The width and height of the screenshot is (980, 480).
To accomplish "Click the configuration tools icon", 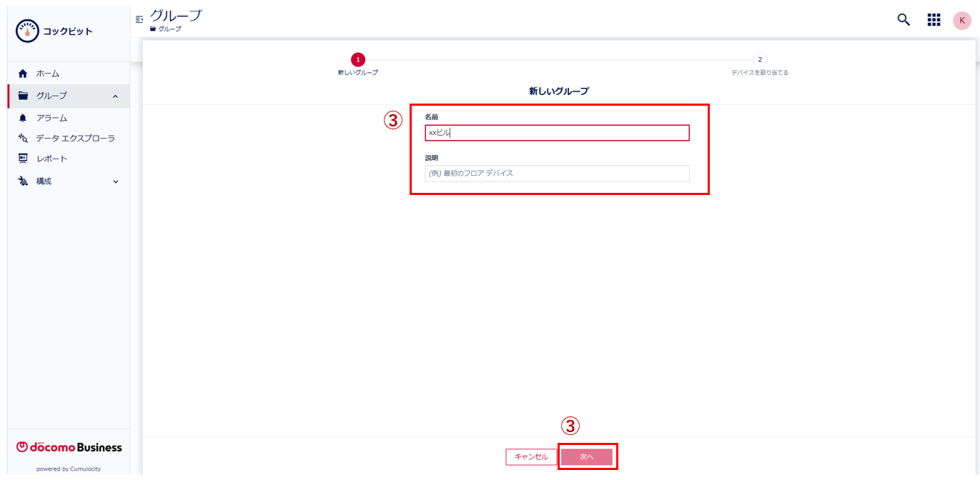I will (x=23, y=181).
